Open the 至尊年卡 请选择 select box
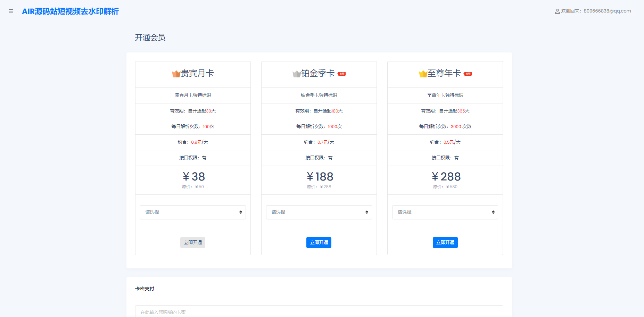This screenshot has height=317, width=644. click(445, 212)
